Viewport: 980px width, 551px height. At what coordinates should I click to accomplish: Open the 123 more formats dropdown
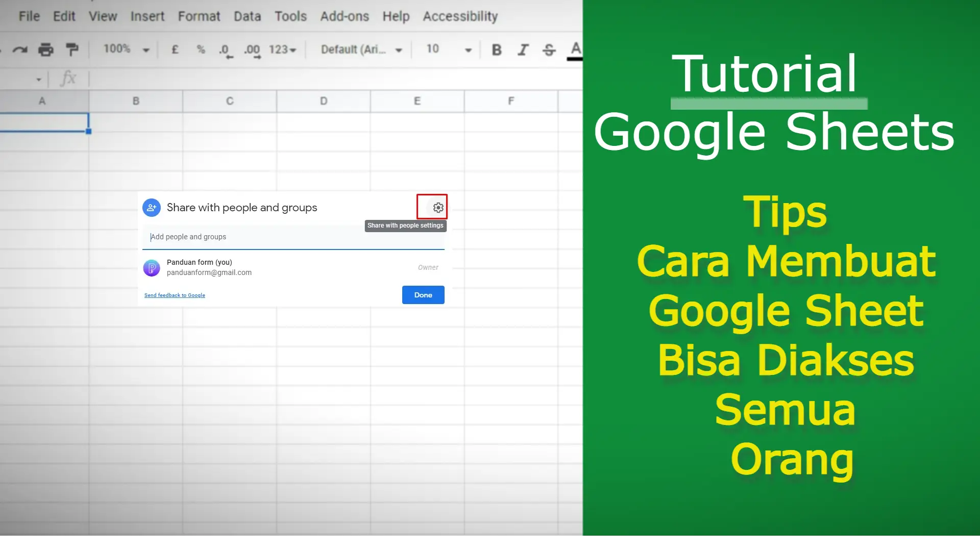click(282, 49)
